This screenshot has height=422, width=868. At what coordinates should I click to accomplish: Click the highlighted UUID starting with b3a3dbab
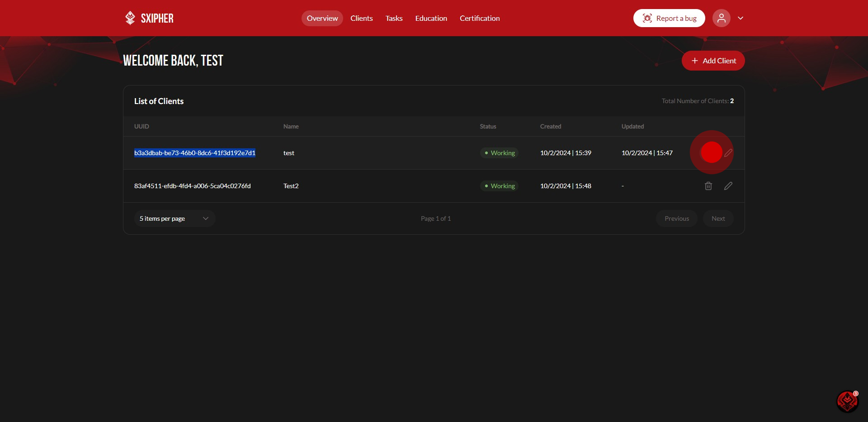[195, 153]
